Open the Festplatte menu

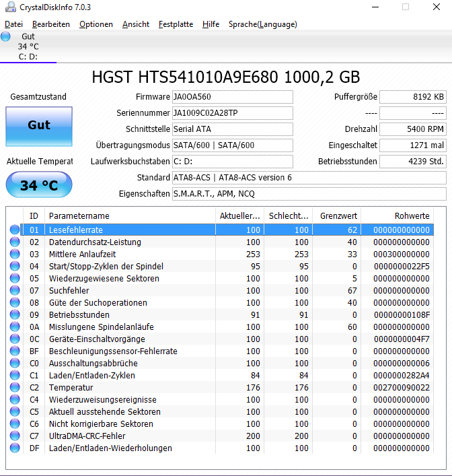click(176, 24)
